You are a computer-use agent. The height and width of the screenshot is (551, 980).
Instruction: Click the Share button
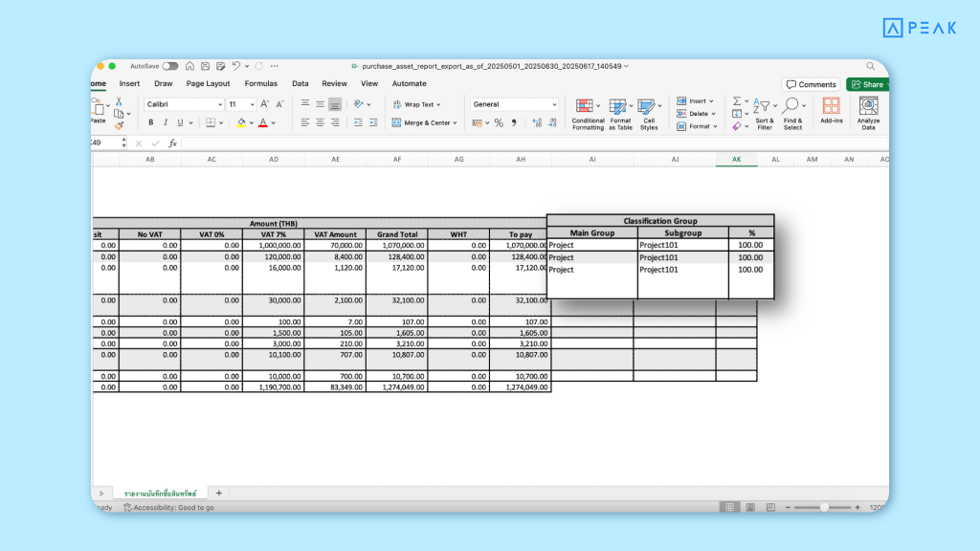point(867,83)
